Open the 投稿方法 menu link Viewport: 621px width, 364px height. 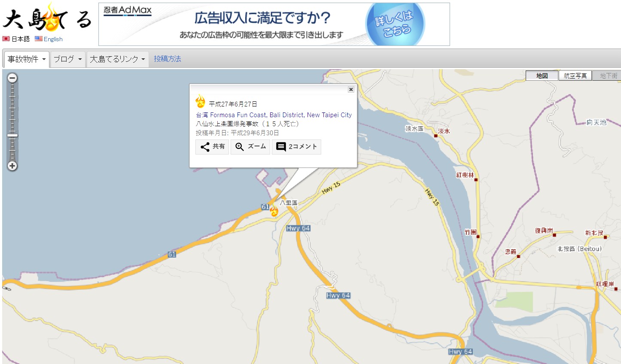coord(167,59)
